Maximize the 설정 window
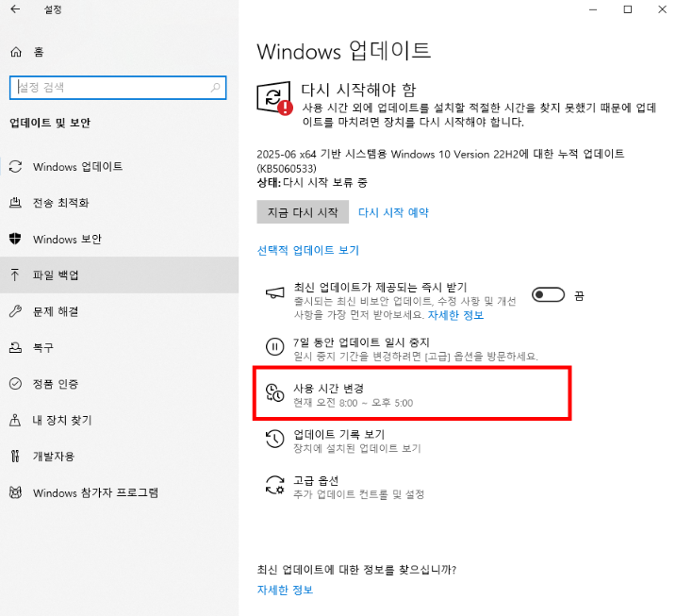 tap(628, 9)
